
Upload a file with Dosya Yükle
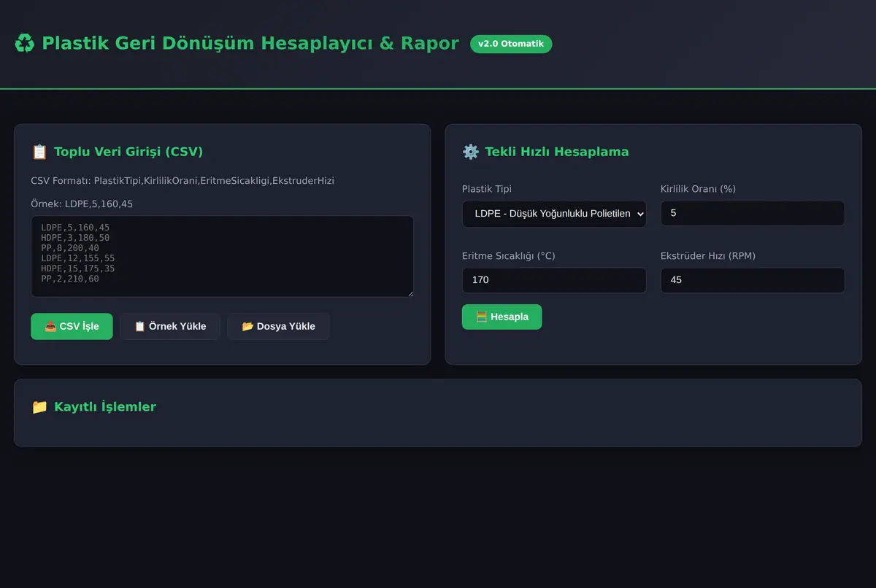(x=278, y=326)
